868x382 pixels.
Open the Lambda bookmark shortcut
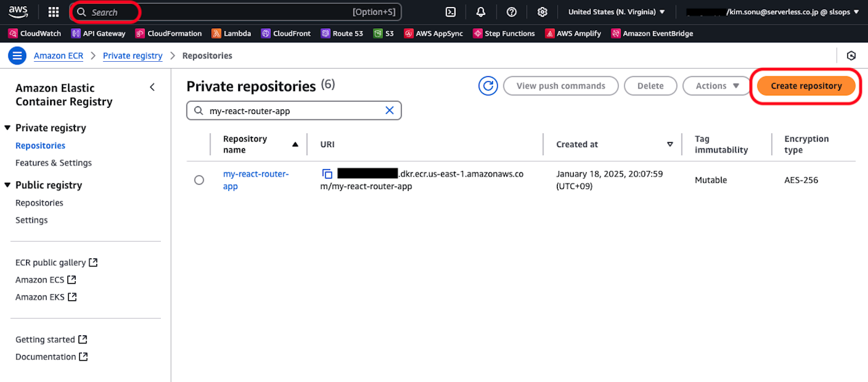coord(231,33)
